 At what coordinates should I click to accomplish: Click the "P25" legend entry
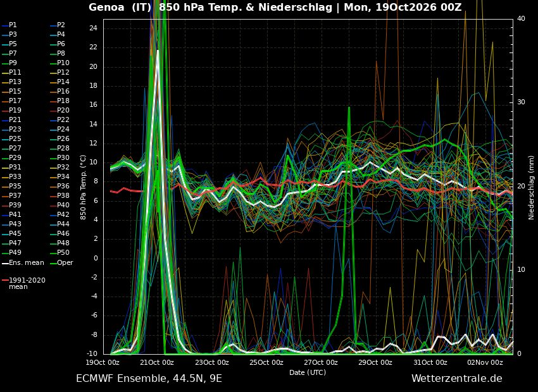click(x=11, y=138)
